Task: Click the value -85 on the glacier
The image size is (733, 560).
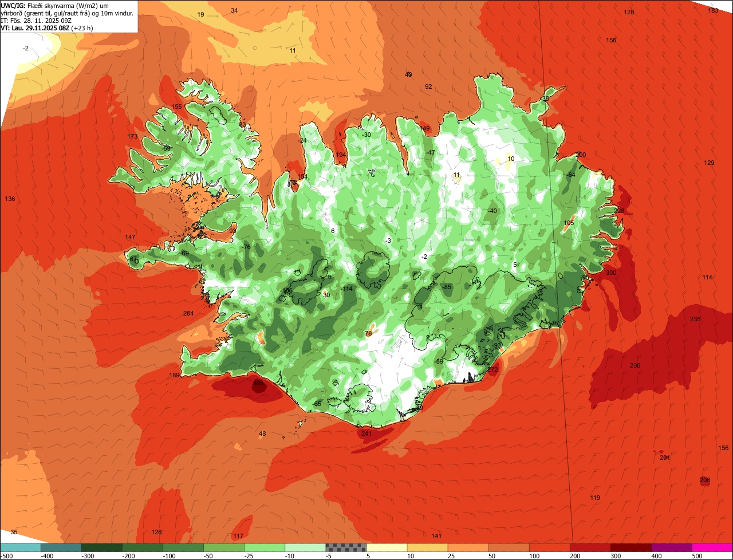Action: [x=447, y=286]
